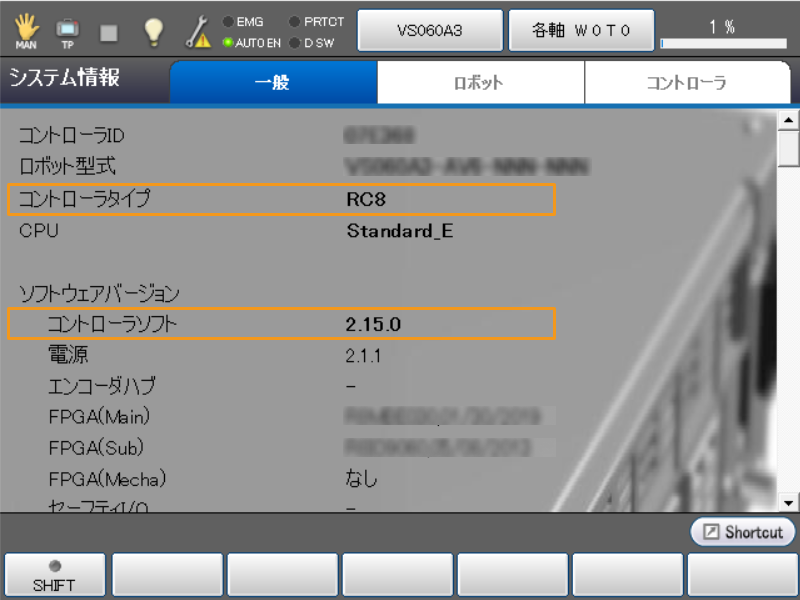This screenshot has height=600, width=800.
Task: Select the システム情報 title
Action: click(x=64, y=78)
